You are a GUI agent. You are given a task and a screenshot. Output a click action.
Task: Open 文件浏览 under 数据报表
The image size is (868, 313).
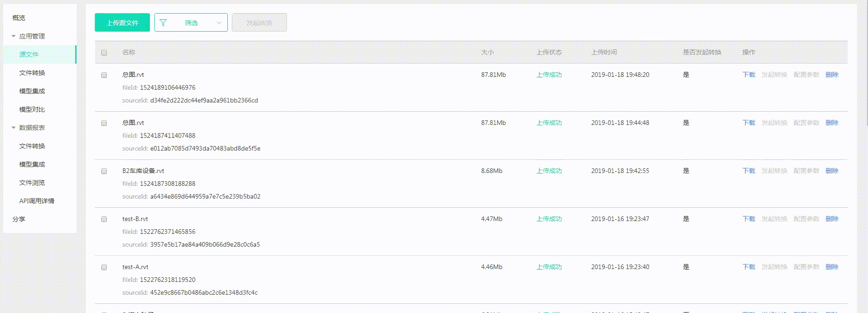(x=32, y=183)
